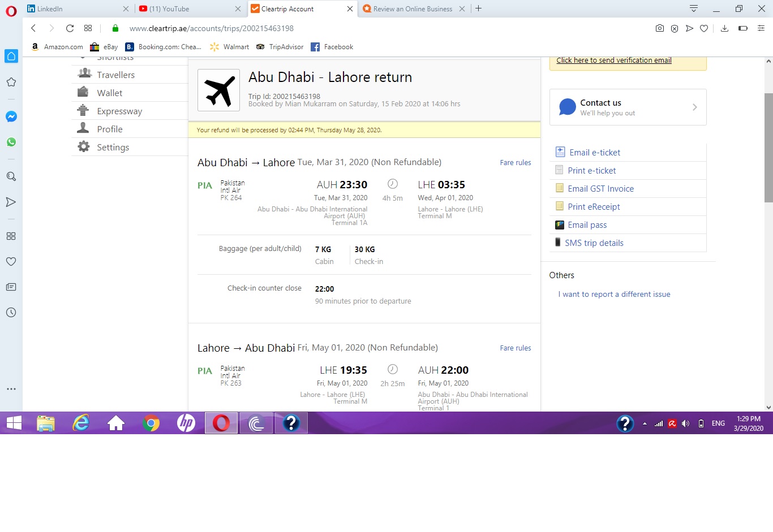The width and height of the screenshot is (773, 532).
Task: Open WhatsApp in the Opera sidebar
Action: [x=11, y=142]
